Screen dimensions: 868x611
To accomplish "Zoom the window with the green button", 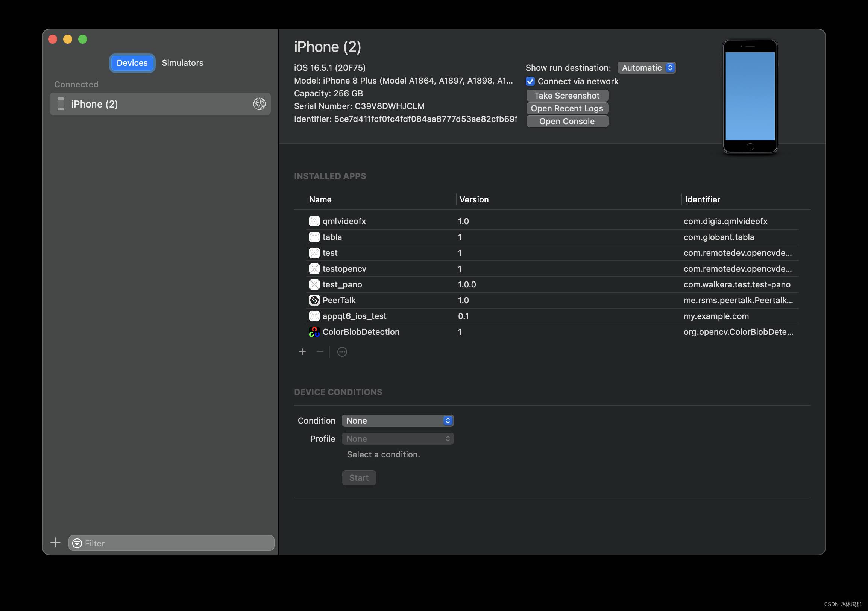I will pos(83,40).
